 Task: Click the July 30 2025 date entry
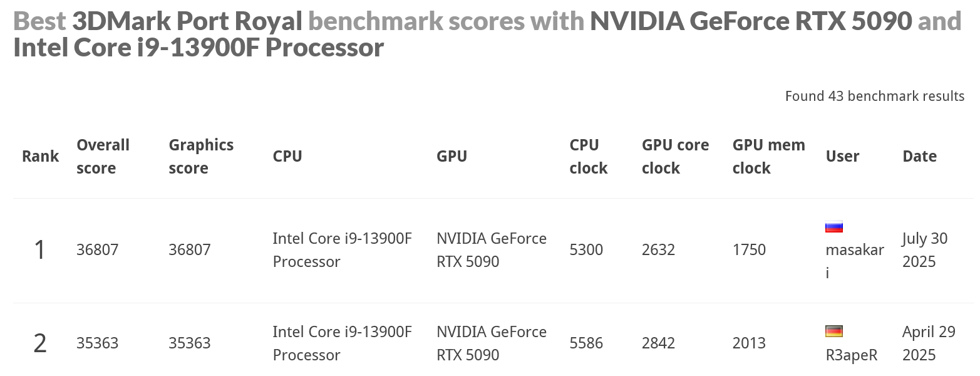point(924,250)
